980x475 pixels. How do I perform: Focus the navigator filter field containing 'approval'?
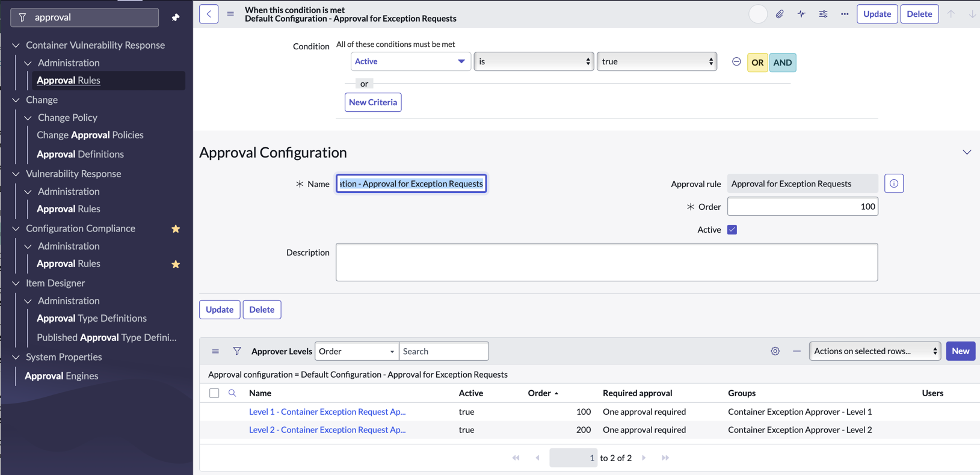click(85, 17)
